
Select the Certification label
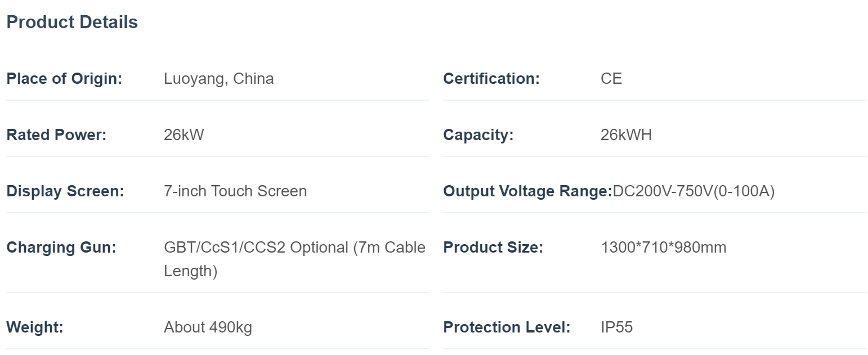(491, 79)
